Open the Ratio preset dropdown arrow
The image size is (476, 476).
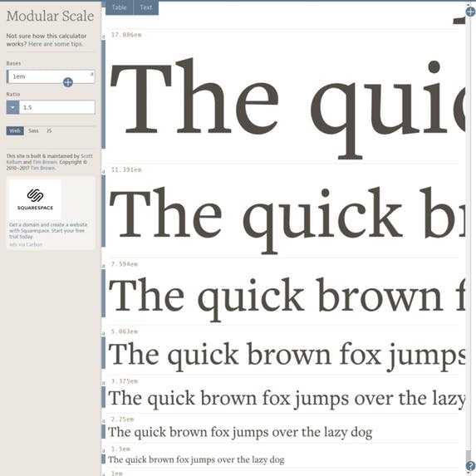pyautogui.click(x=12, y=107)
